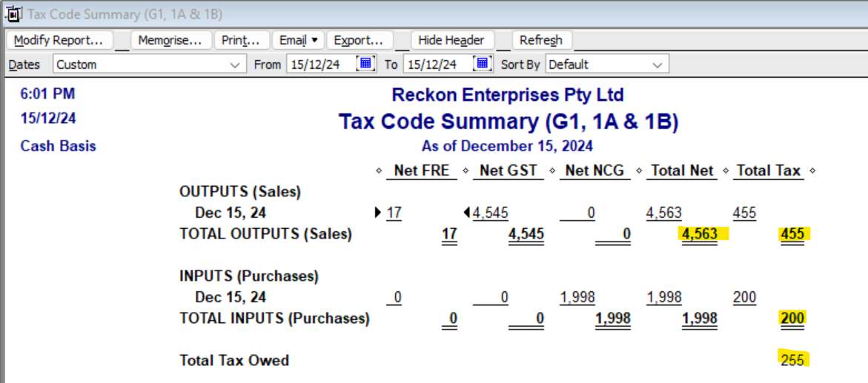The image size is (868, 383).
Task: Click the Tax Code Summary report title
Action: tap(508, 121)
